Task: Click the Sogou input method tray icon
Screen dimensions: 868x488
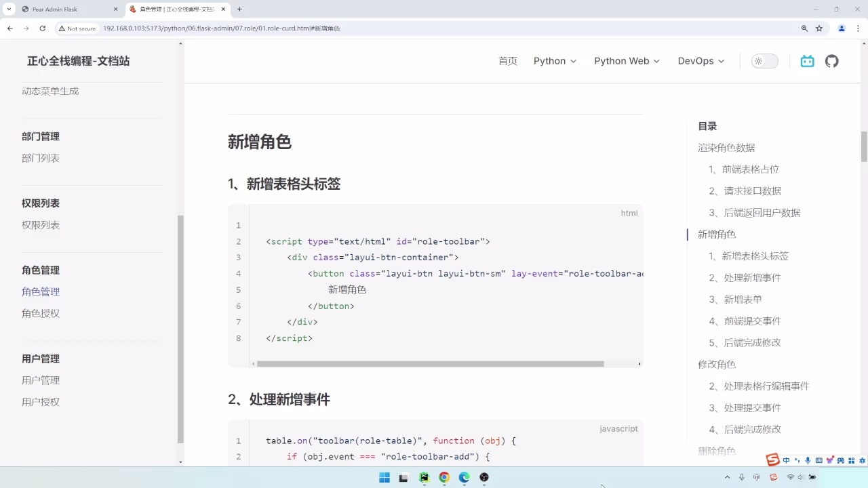Action: point(772,460)
